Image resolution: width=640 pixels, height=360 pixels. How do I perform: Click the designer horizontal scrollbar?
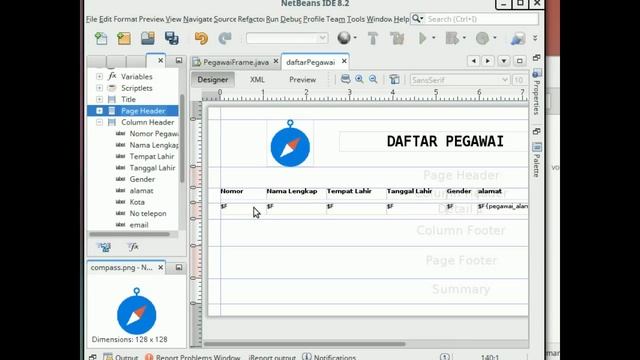point(304,344)
